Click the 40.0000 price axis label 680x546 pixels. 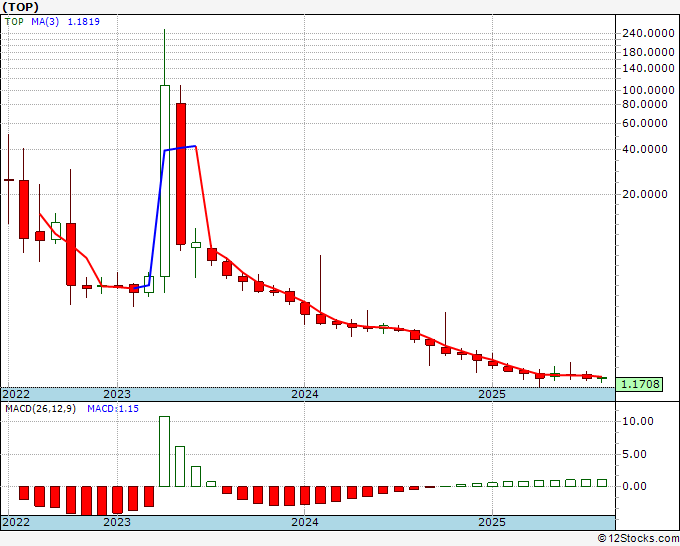coord(645,149)
